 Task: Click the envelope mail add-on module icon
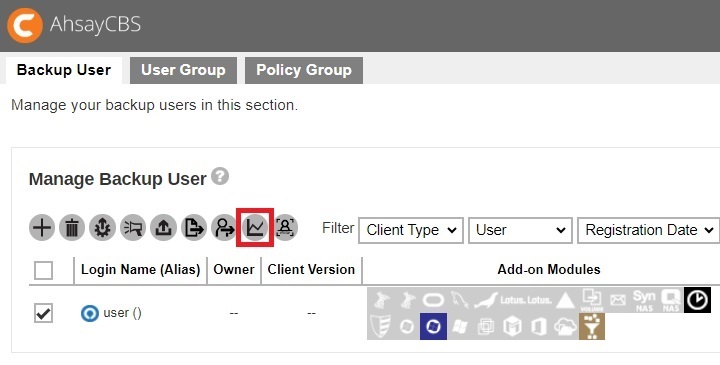[x=618, y=300]
